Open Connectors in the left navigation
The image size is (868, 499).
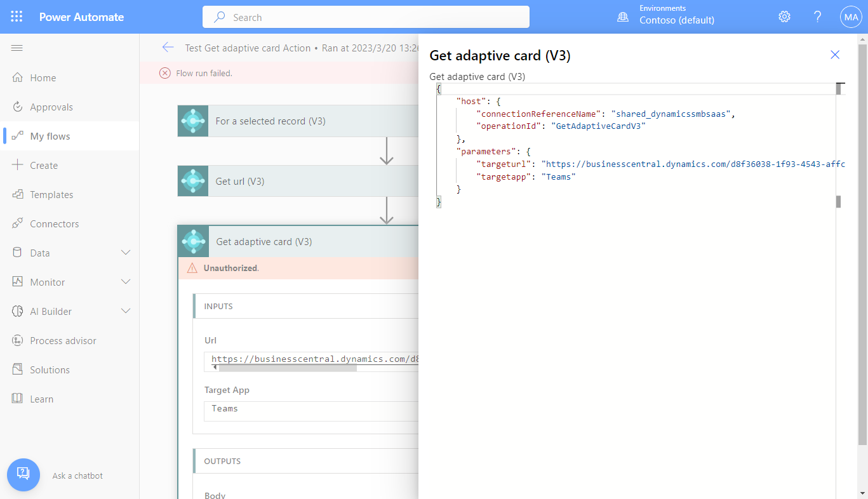coord(55,224)
